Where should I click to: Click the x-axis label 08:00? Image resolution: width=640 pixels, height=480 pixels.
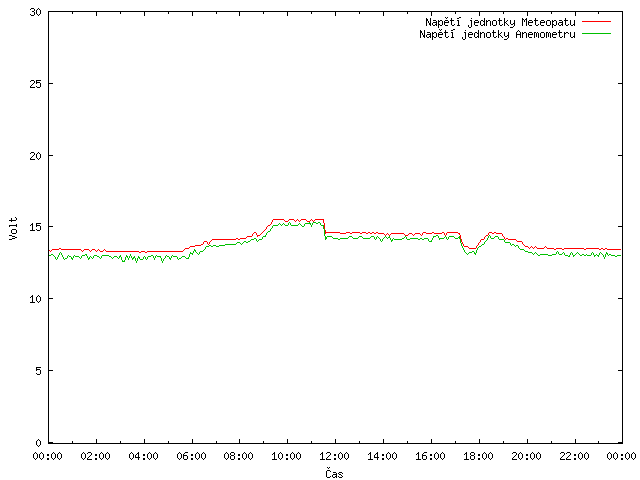click(239, 456)
